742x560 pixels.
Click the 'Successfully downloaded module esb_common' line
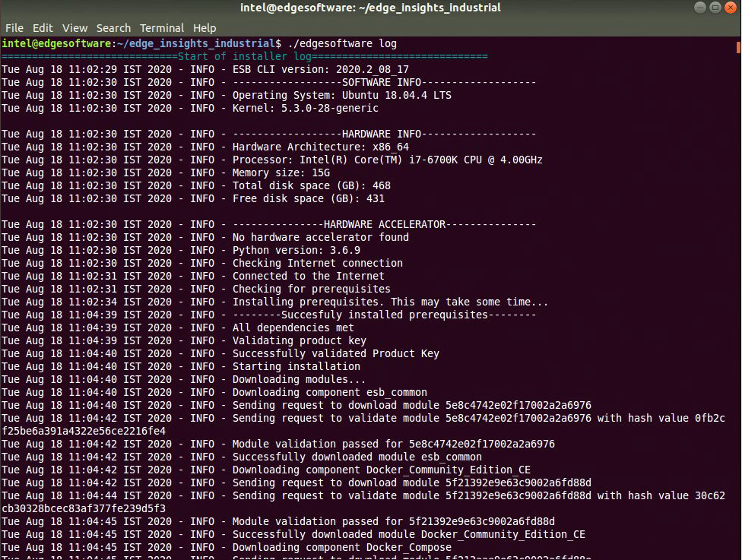coord(241,457)
